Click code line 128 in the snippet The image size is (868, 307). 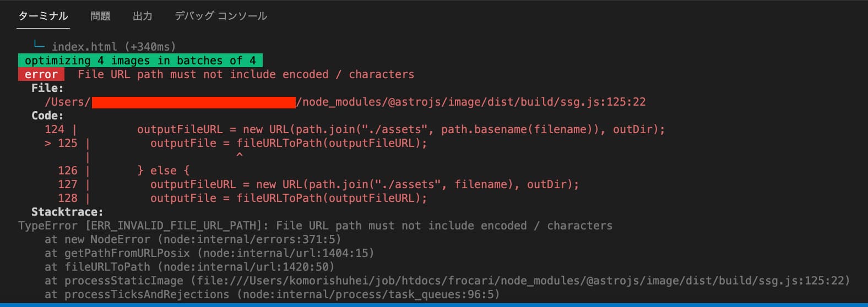click(x=242, y=198)
